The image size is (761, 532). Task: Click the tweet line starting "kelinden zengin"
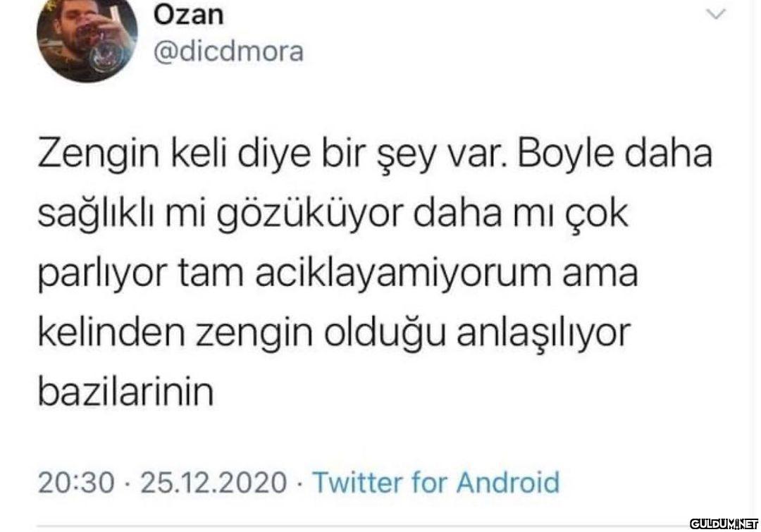pyautogui.click(x=334, y=334)
